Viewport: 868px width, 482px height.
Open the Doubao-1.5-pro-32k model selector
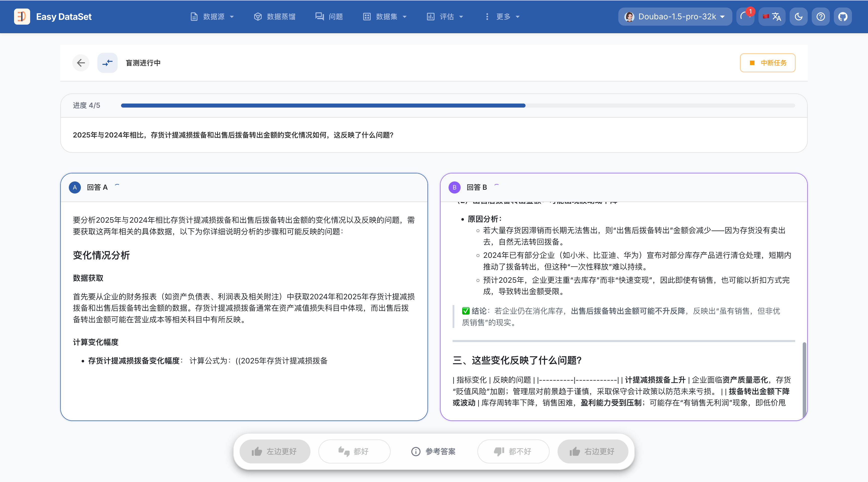tap(675, 17)
